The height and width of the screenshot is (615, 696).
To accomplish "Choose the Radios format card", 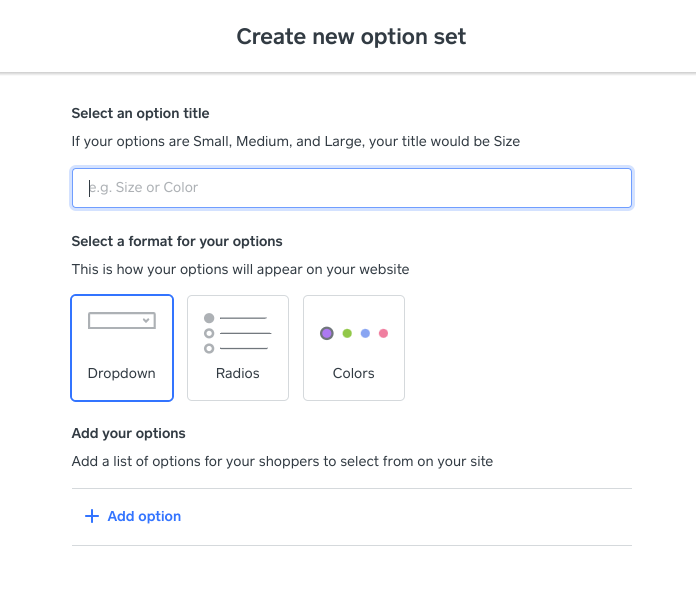I will pos(238,348).
